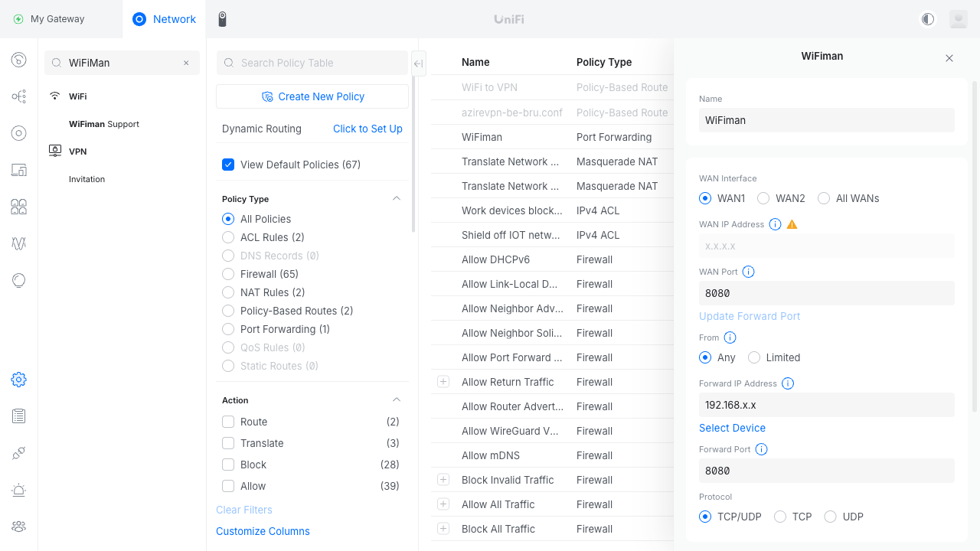The height and width of the screenshot is (551, 980).
Task: Open the My Gateway tab
Action: coord(50,19)
